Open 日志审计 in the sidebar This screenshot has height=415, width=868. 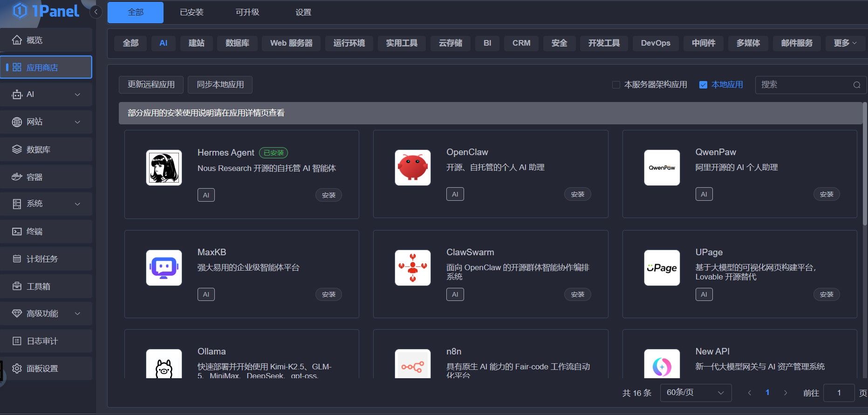[x=46, y=341]
